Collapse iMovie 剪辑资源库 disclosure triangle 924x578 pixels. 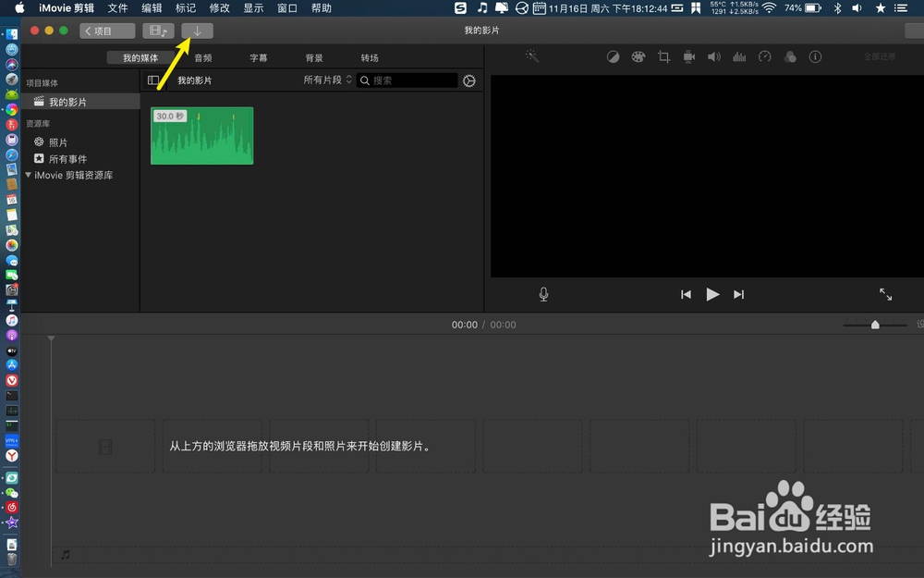click(28, 175)
